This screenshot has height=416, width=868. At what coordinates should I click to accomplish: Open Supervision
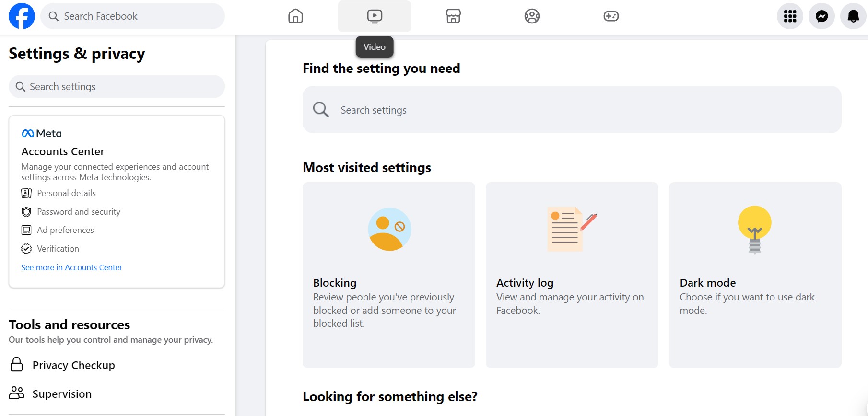[x=62, y=394]
